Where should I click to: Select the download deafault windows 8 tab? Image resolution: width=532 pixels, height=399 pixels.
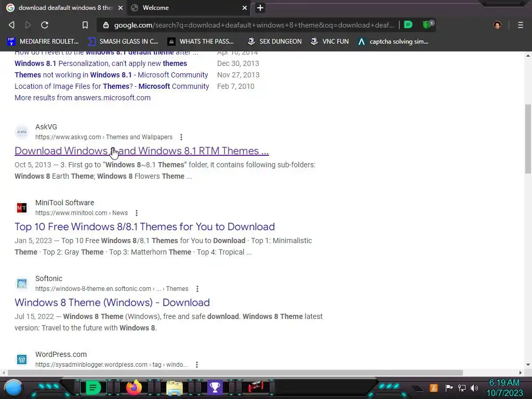[64, 8]
